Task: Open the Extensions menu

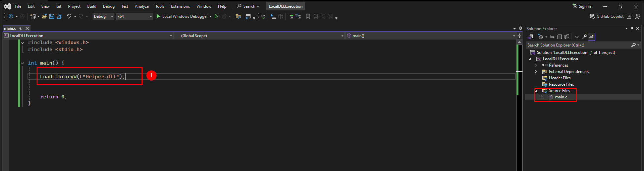Action: [180, 6]
